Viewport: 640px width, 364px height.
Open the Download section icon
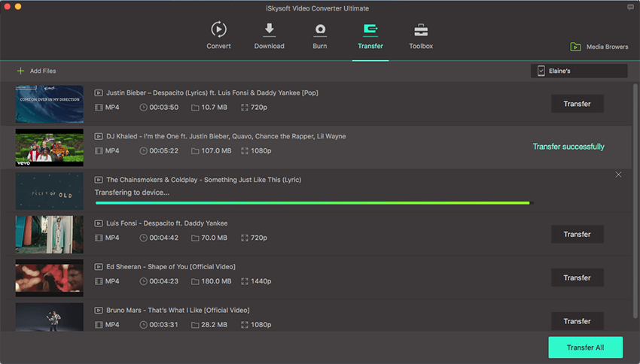tap(269, 30)
